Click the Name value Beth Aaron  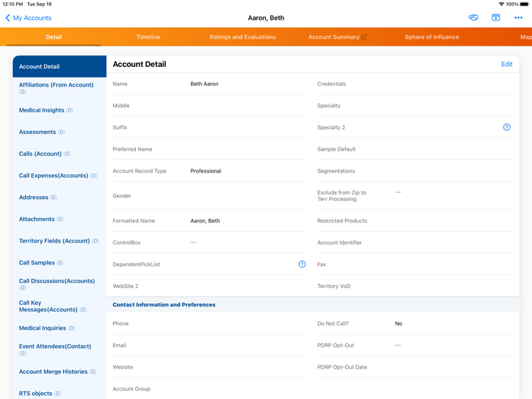pyautogui.click(x=204, y=84)
